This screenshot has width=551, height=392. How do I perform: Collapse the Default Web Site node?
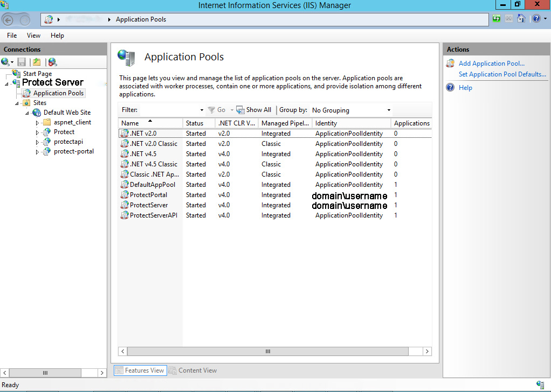[x=27, y=113]
